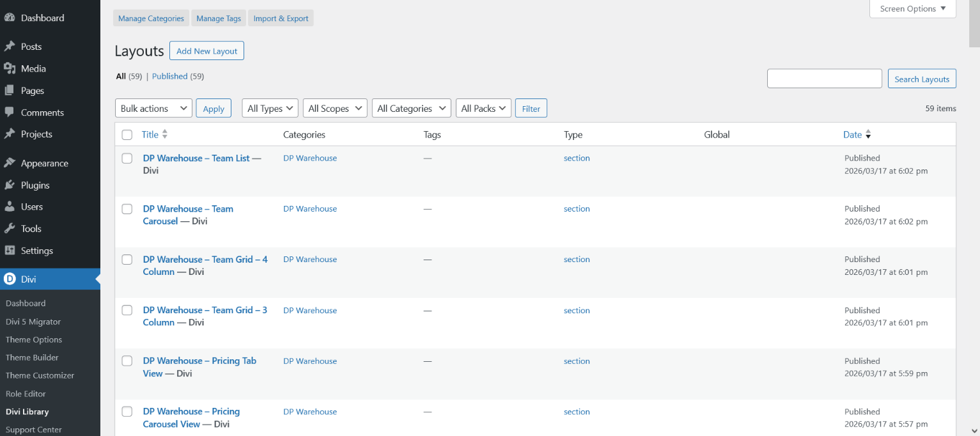Click the Add New Layout button
Image resolution: width=980 pixels, height=436 pixels.
[x=206, y=51]
